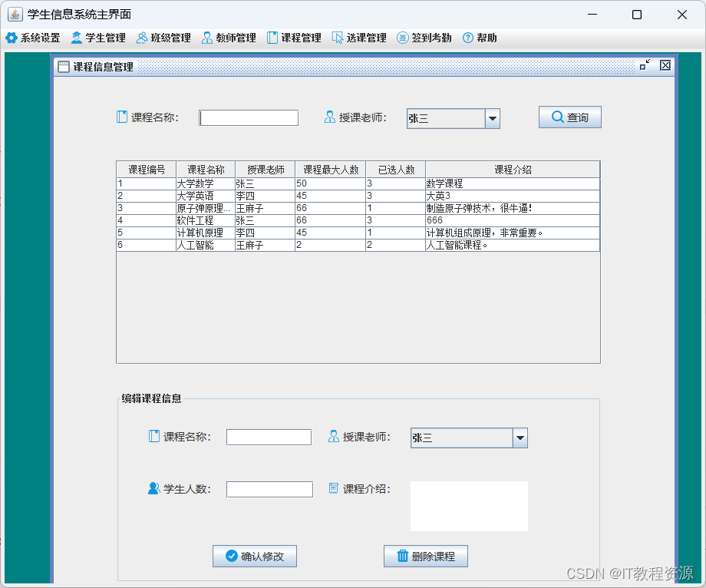
Task: Click the edit 授课老师 combo box showing 张三
Action: click(469, 438)
